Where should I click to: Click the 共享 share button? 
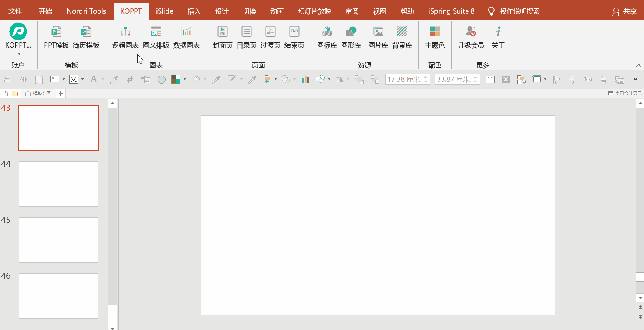click(624, 11)
